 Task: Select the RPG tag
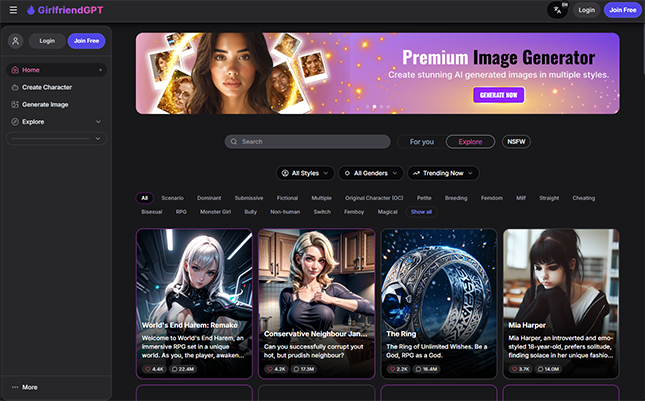pyautogui.click(x=181, y=212)
